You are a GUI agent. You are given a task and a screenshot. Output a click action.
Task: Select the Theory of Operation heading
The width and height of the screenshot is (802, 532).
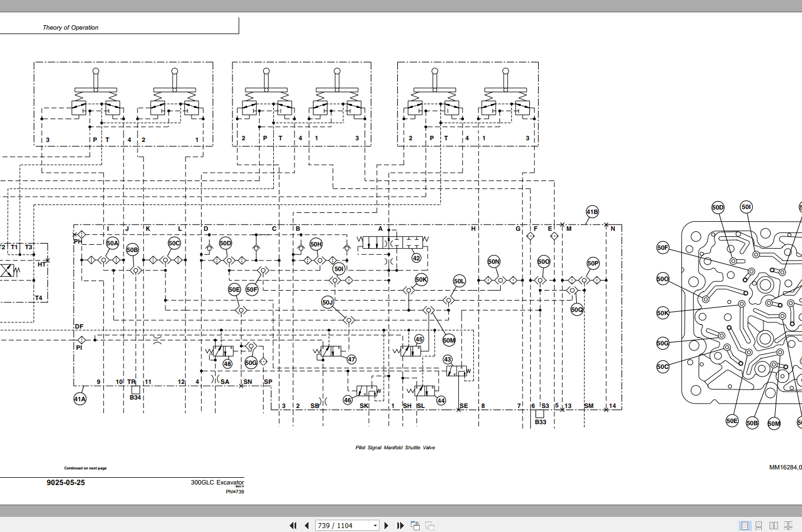[x=70, y=27]
